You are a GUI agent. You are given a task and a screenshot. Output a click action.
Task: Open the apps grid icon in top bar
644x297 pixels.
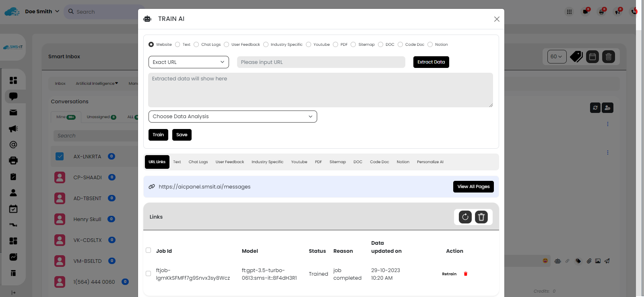tap(569, 12)
